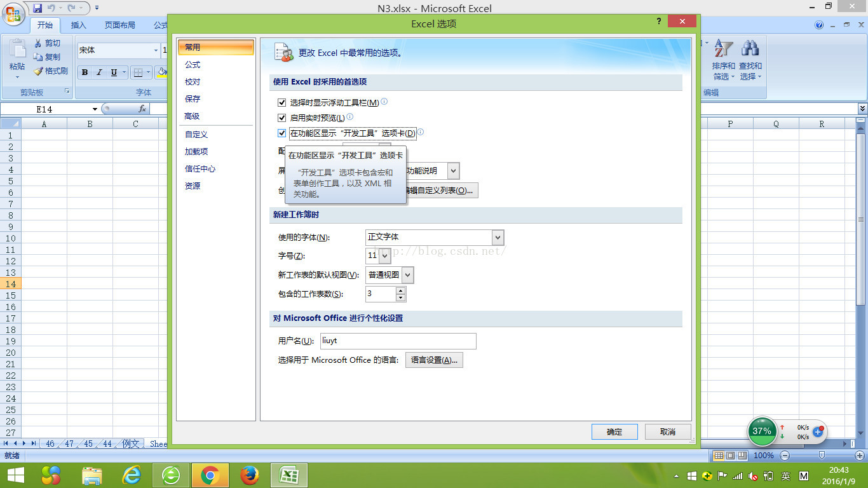Viewport: 868px width, 488px height.
Task: Open 编辑自定义列表 custom lists editor
Action: (442, 191)
